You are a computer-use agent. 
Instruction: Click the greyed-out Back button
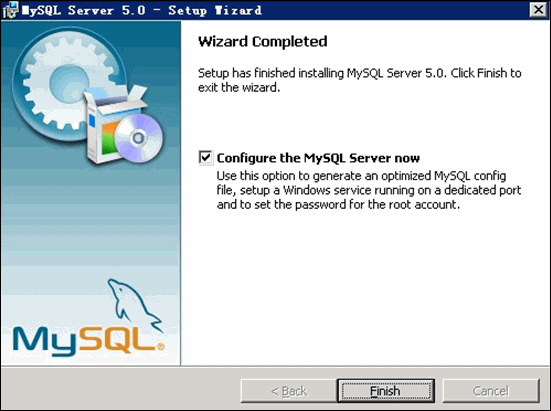point(289,391)
